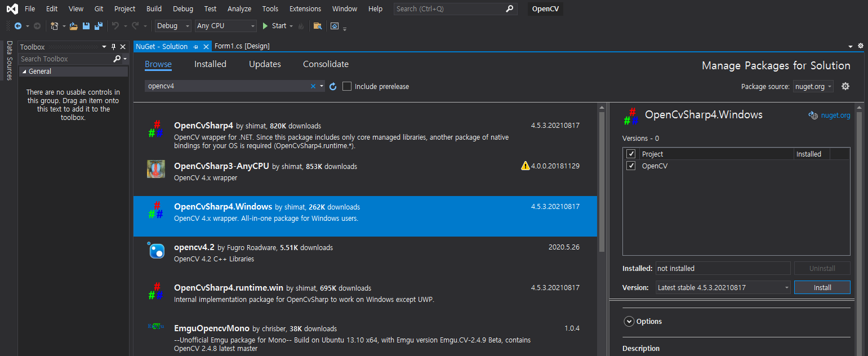Click the Navigate Forward arrow icon
The width and height of the screenshot is (868, 356).
tap(37, 26)
